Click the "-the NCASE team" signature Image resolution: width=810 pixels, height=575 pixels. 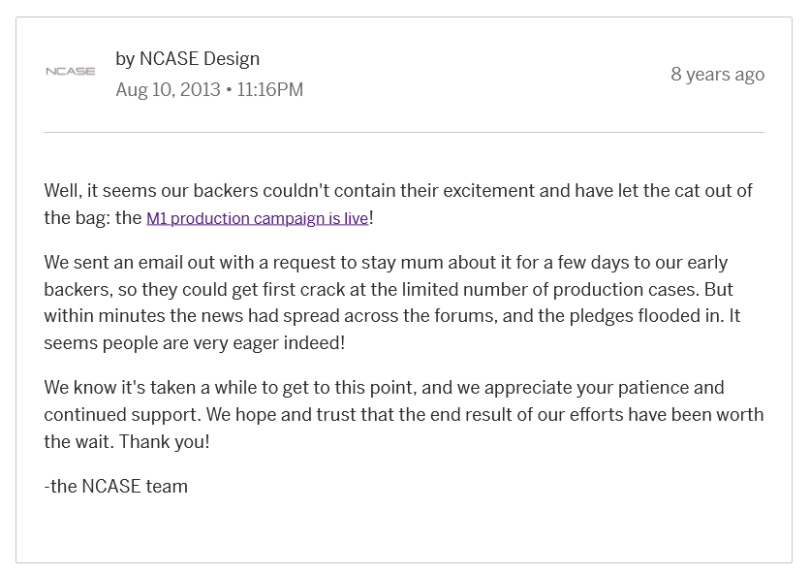(x=116, y=487)
